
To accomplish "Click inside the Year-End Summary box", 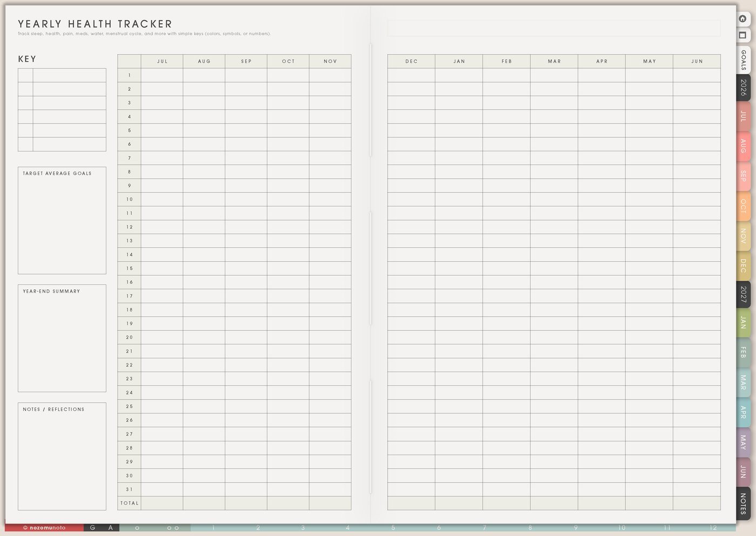I will (x=62, y=338).
